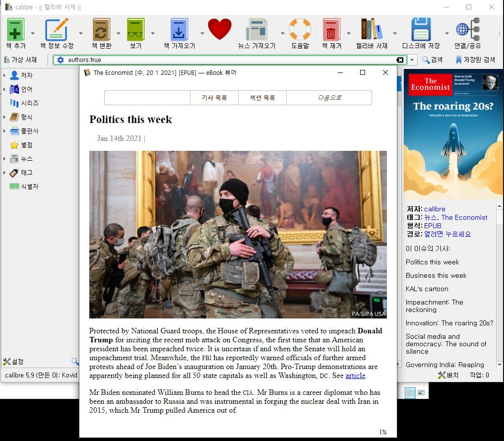Image resolution: width=504 pixels, height=441 pixels.
Task: Click Convert books (책 변환) icon
Action: 101,30
